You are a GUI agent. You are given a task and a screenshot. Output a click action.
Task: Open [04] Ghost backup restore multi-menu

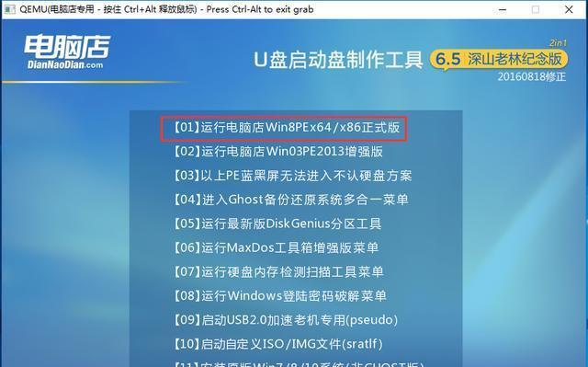[x=291, y=200]
